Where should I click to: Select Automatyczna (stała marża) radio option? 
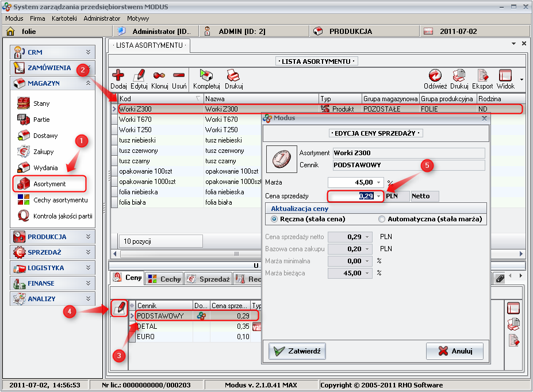pos(382,219)
